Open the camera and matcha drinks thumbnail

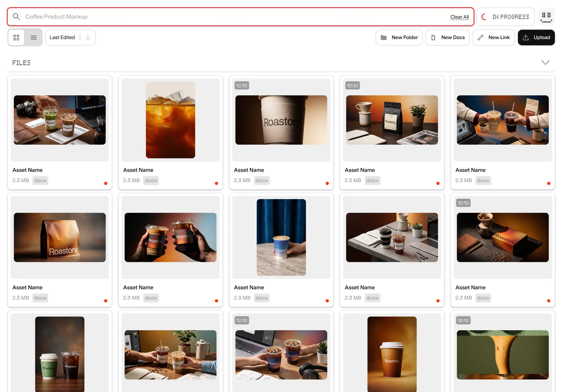coord(60,120)
